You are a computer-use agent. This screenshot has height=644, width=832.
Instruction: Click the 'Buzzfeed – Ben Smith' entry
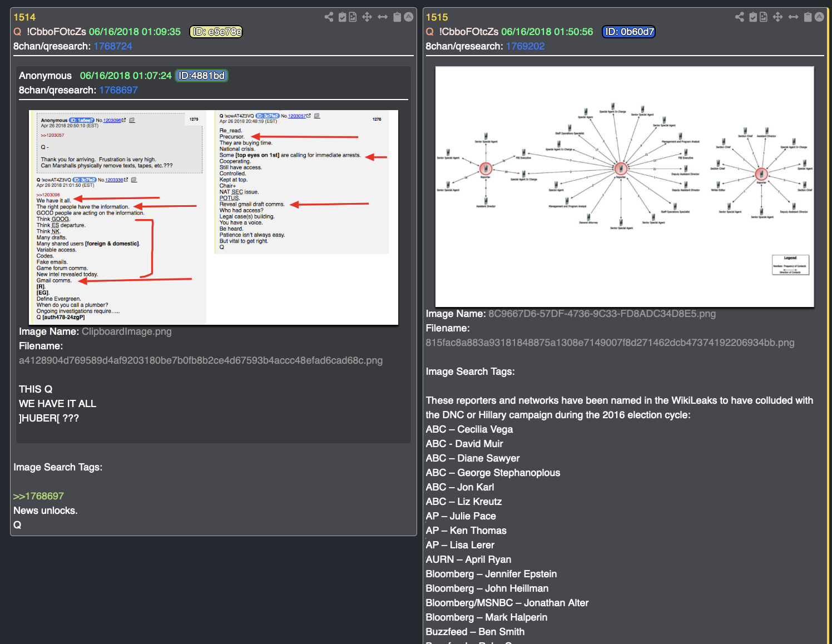point(475,632)
